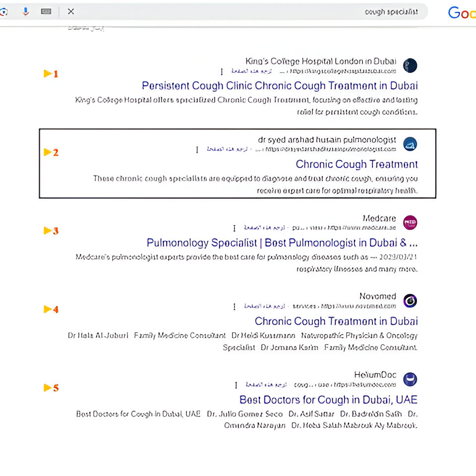This screenshot has height=476, width=476.
Task: Click the King's College Hospital result URL
Action: [338, 71]
